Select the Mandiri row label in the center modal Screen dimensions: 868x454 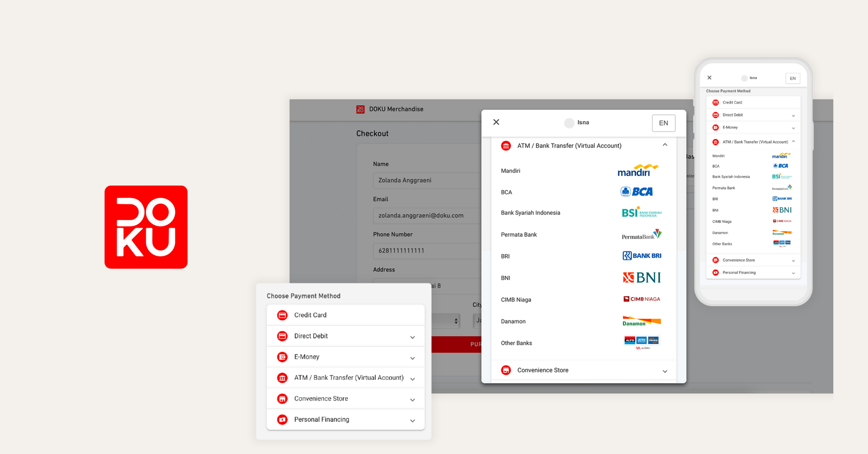(510, 171)
